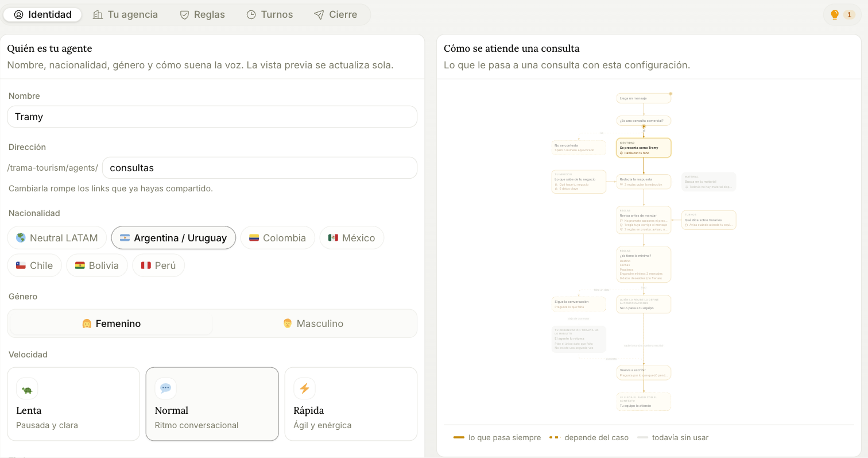Click the 'El agente lo retoma' node
Screen dimensions: 868x458
579,339
